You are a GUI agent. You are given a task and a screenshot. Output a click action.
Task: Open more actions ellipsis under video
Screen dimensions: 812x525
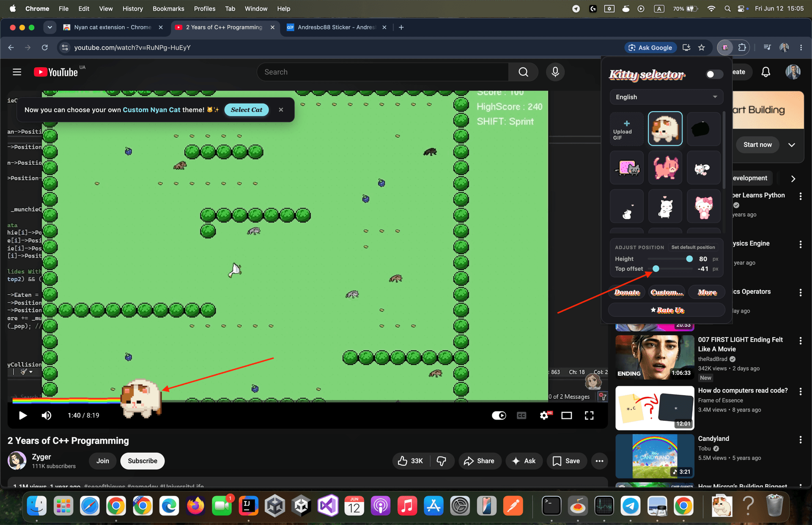tap(599, 461)
